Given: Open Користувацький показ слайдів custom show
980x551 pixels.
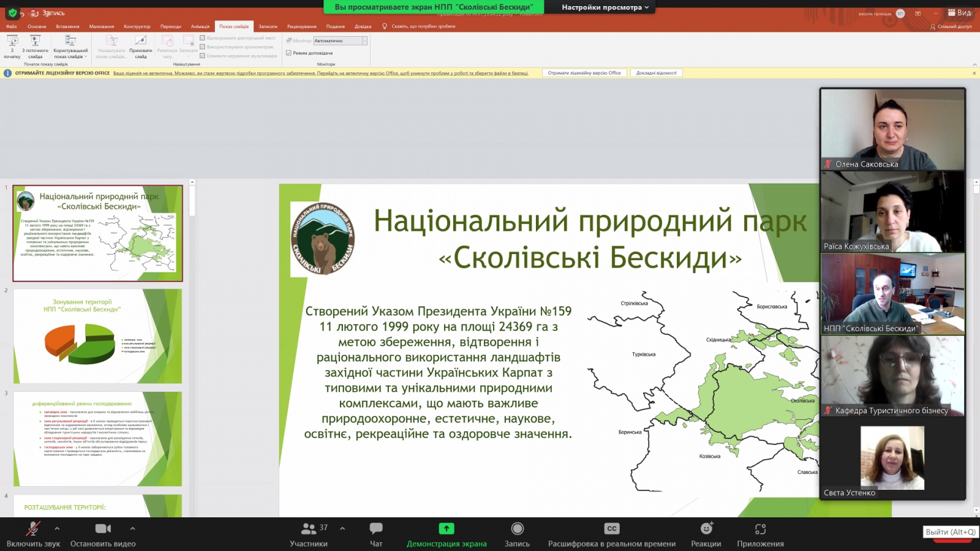Looking at the screenshot, I should (x=70, y=47).
